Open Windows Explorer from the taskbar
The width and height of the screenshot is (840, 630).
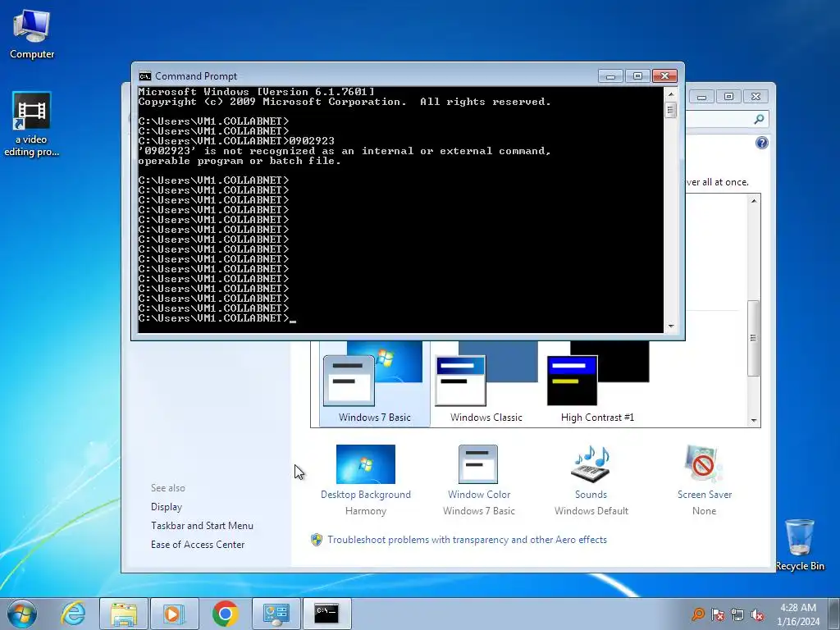point(124,614)
